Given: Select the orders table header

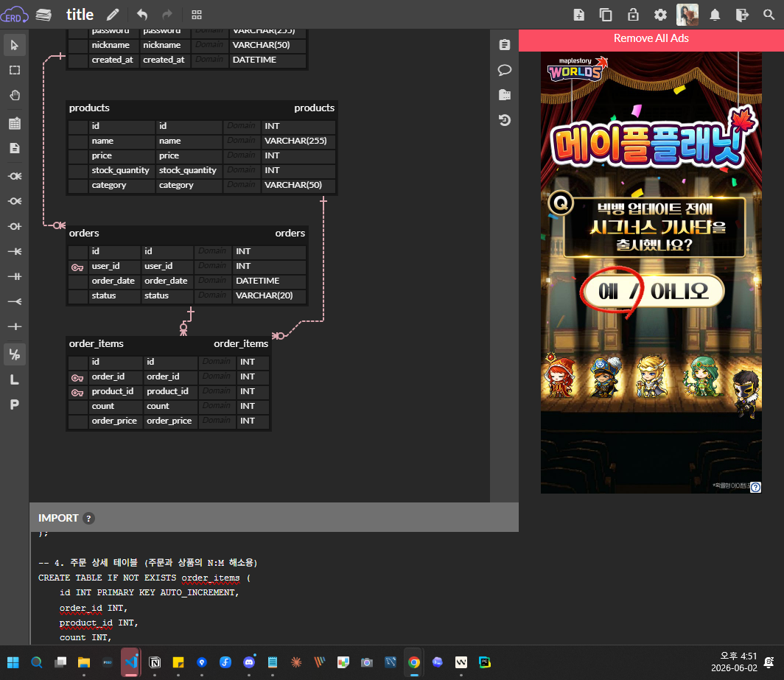Looking at the screenshot, I should (187, 233).
